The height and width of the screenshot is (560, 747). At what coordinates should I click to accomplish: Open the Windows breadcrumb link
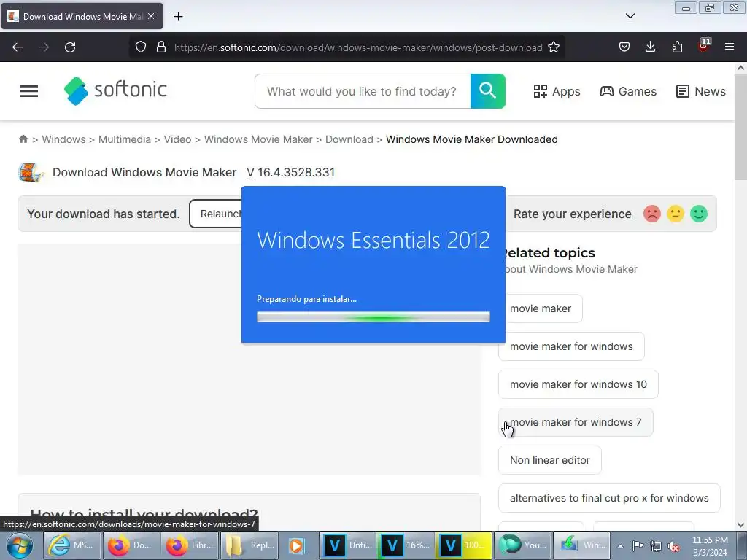pyautogui.click(x=64, y=139)
